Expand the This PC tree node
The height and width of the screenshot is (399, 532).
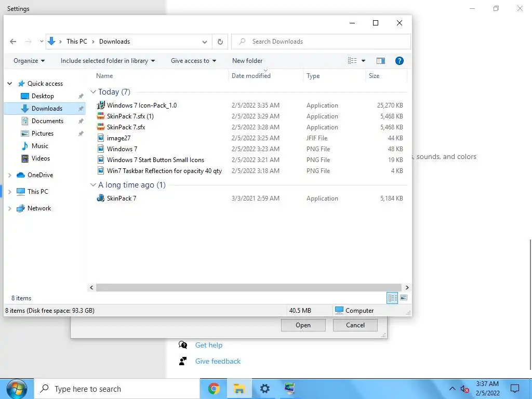pyautogui.click(x=10, y=192)
